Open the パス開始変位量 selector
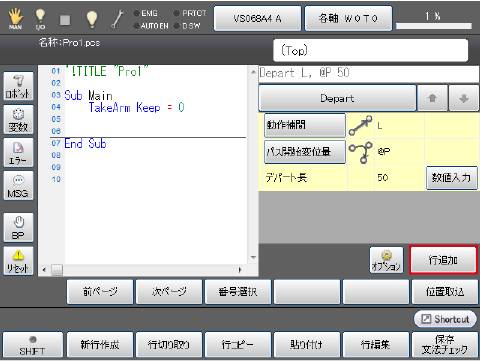The image size is (480, 361). [305, 152]
